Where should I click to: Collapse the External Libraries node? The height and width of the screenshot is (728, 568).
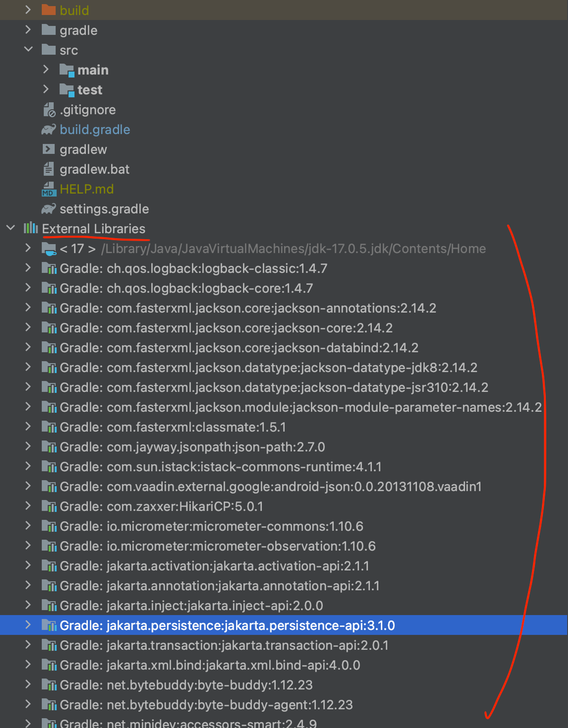click(11, 228)
